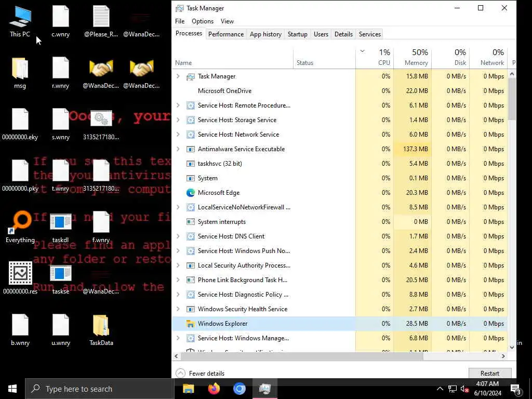Image resolution: width=532 pixels, height=399 pixels.
Task: Show hidden tray icons chevron
Action: tap(440, 389)
